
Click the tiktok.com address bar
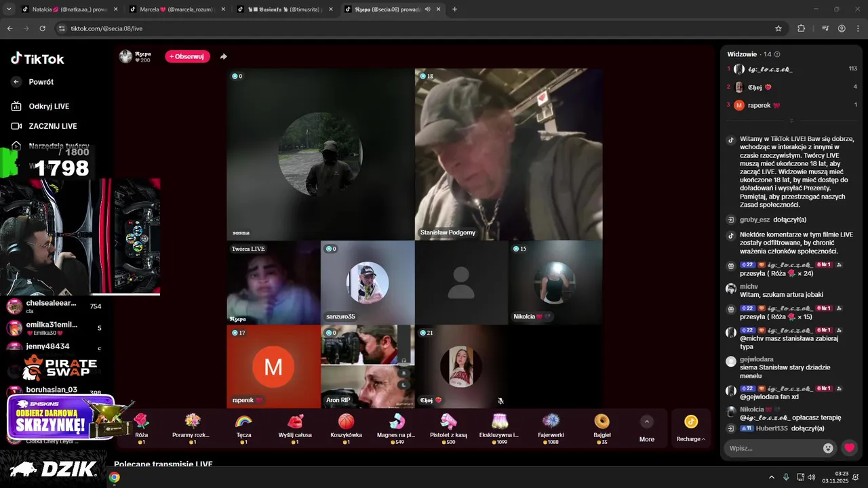pyautogui.click(x=414, y=28)
